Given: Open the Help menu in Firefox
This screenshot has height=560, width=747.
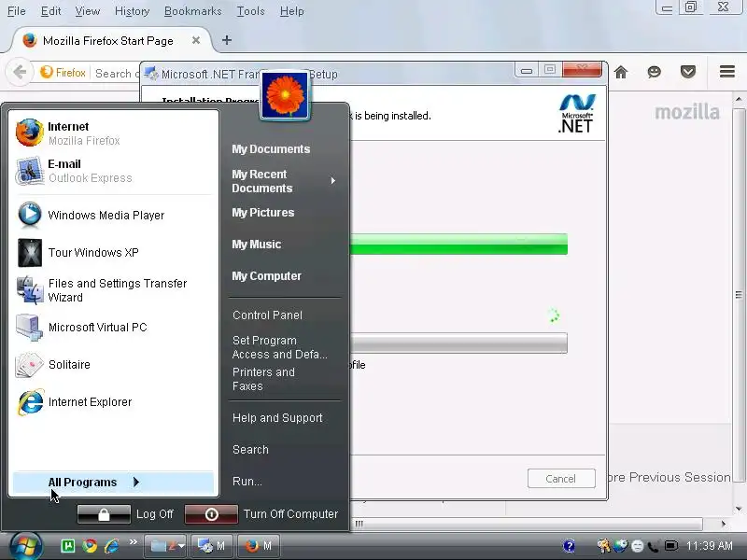Looking at the screenshot, I should 292,11.
